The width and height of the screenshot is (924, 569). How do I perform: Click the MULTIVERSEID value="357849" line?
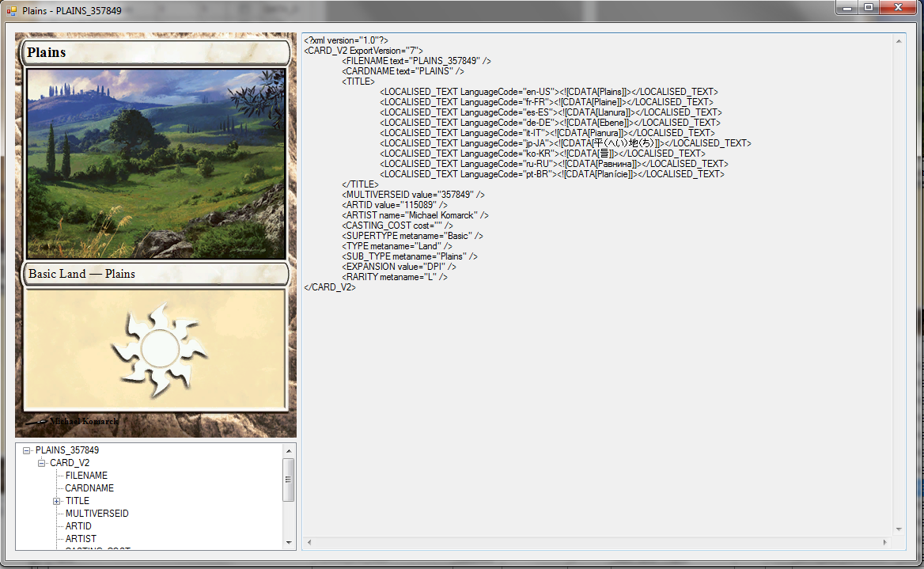click(x=413, y=195)
